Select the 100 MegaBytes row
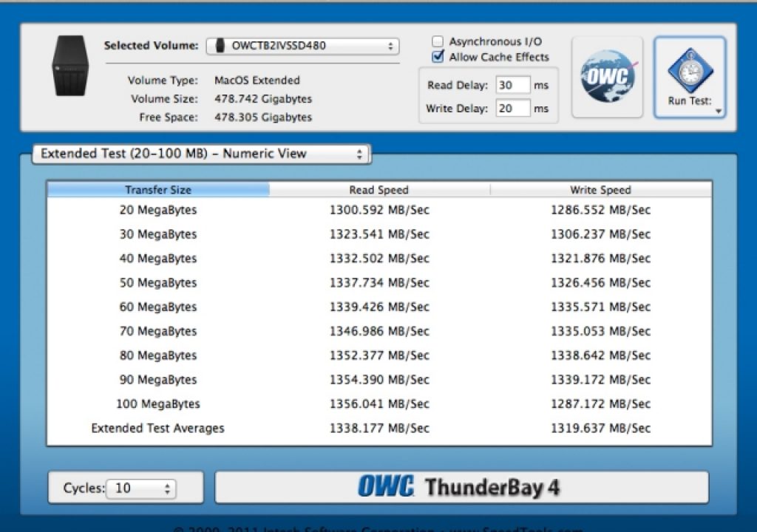Viewport: 757px width, 532px height. point(379,403)
